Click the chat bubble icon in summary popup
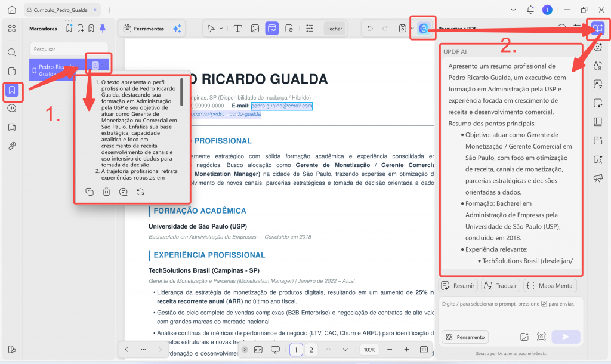The image size is (611, 364). 123,192
